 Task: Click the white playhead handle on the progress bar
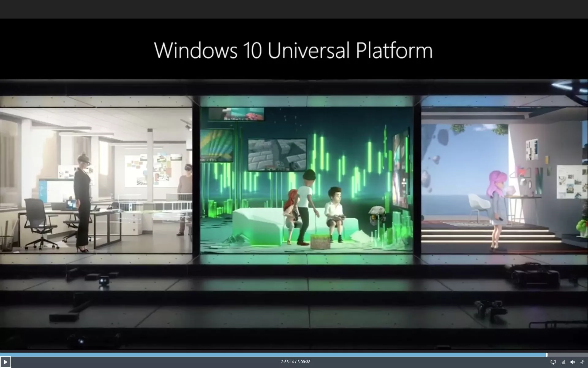point(547,355)
